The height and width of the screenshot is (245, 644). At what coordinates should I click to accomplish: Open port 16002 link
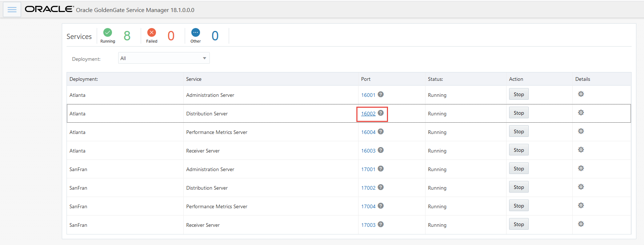tap(368, 114)
